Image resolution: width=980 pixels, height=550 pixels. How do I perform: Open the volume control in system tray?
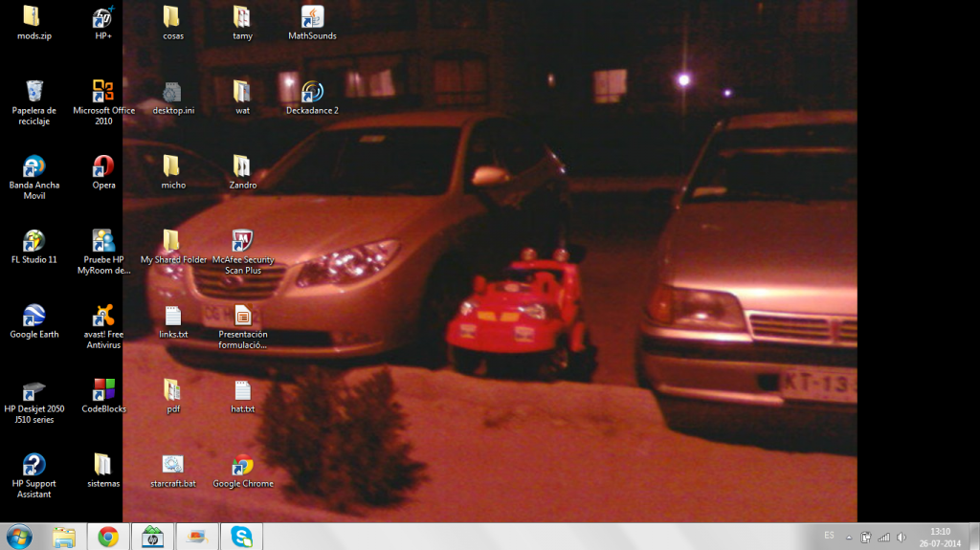[902, 537]
